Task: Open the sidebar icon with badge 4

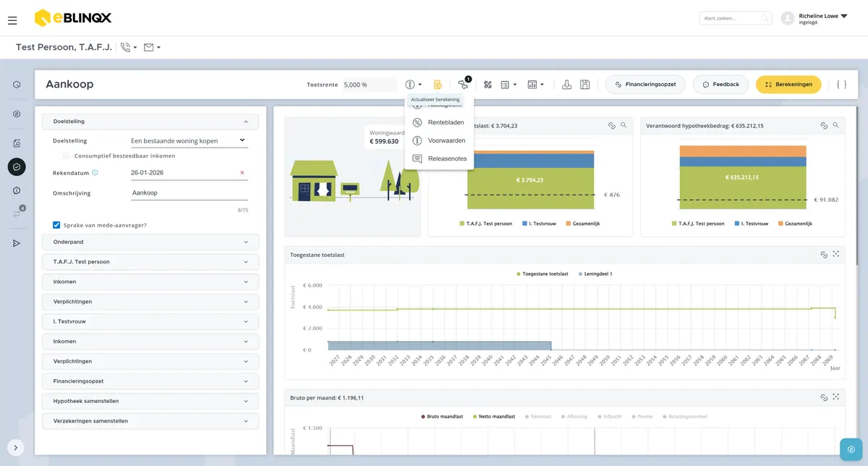Action: pos(17,213)
